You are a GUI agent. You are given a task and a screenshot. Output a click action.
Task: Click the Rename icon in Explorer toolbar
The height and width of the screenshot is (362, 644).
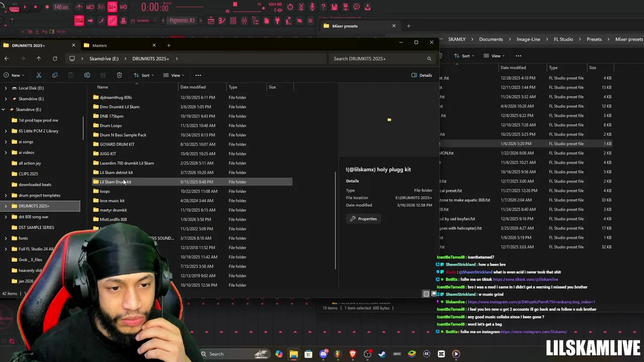pos(87,75)
